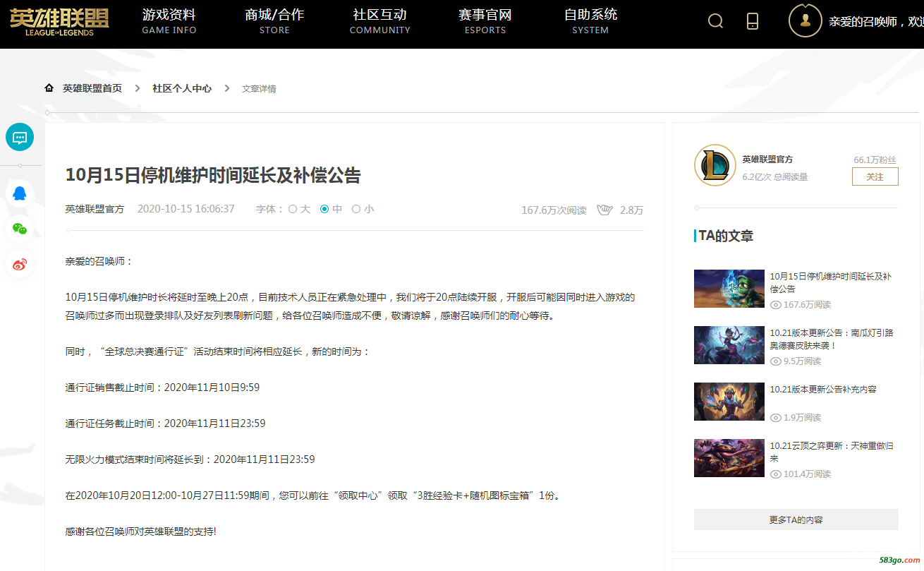
Task: Click the applause like icon
Action: (x=604, y=210)
